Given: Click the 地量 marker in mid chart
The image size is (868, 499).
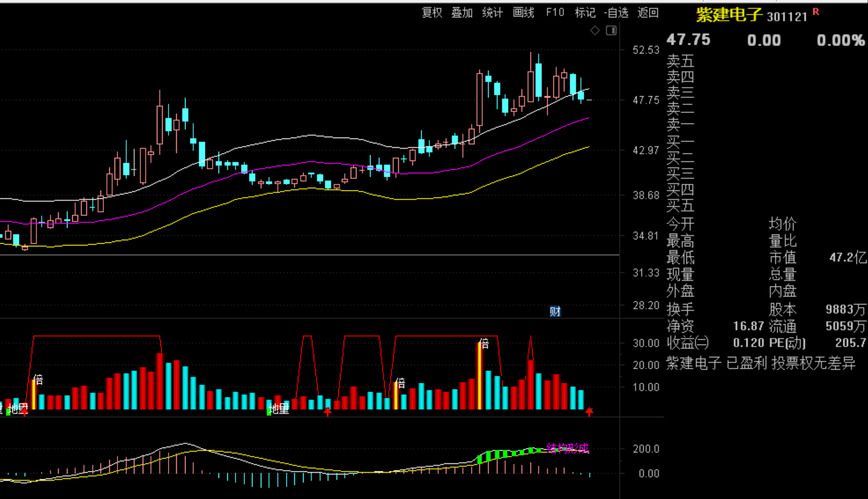Looking at the screenshot, I should [x=279, y=409].
